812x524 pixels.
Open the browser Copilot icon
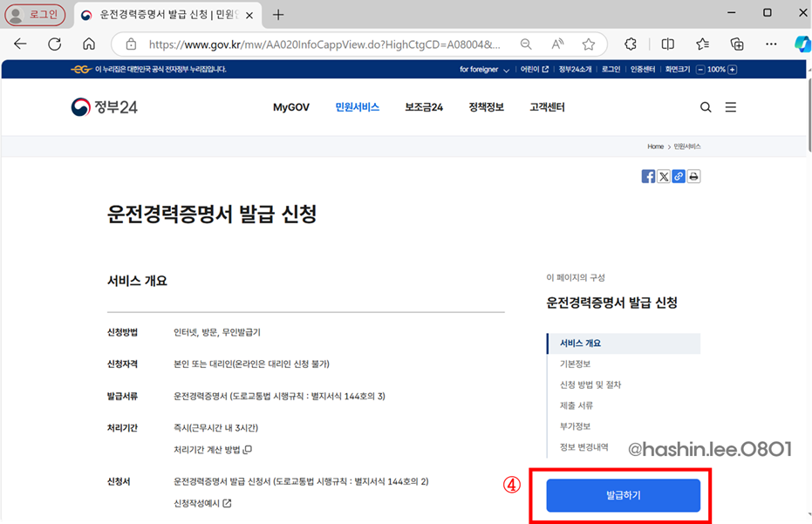(802, 44)
